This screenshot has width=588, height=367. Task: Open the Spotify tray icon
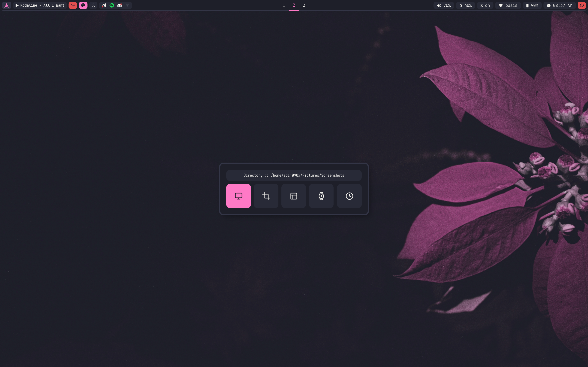[x=112, y=5]
